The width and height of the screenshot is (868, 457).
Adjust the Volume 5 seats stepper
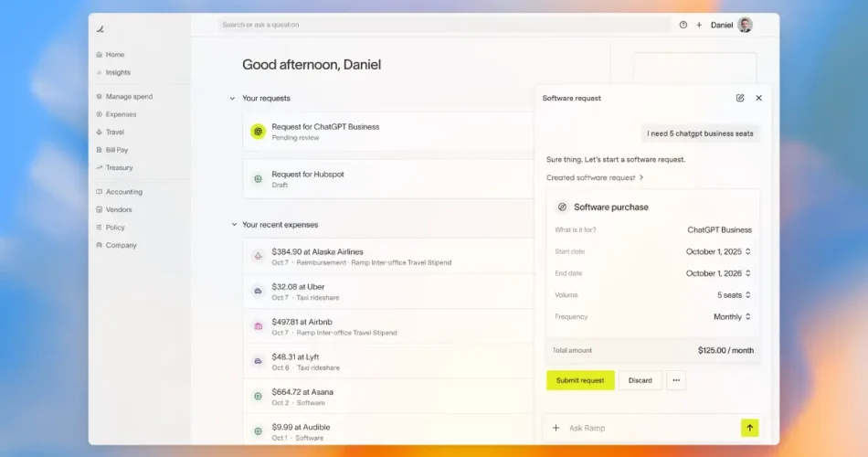734,295
